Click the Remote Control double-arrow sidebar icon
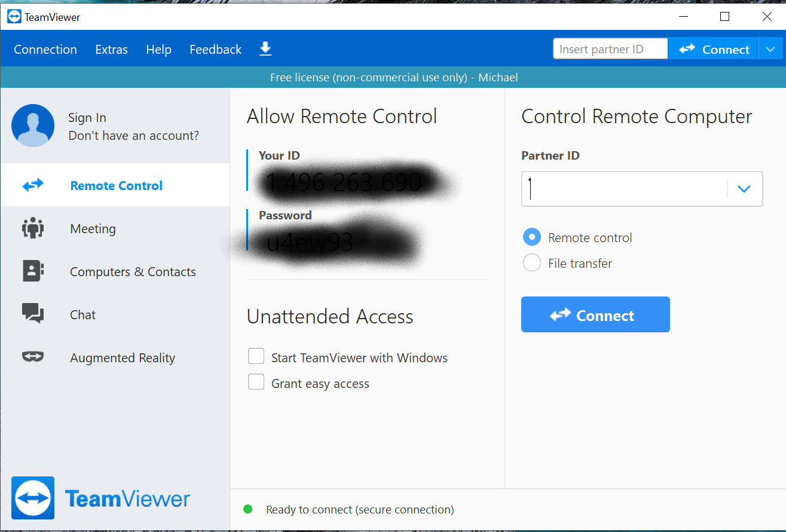The image size is (786, 532). pos(33,185)
